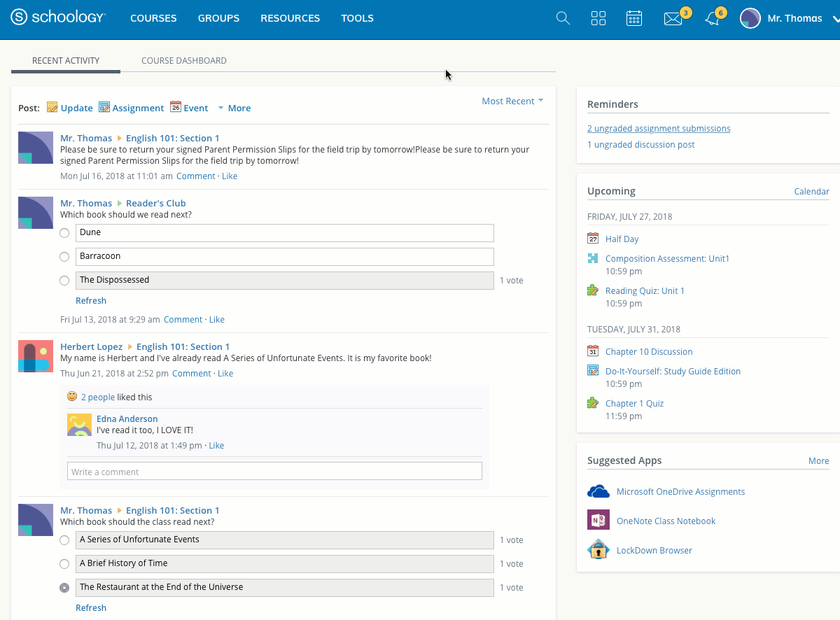840x620 pixels.
Task: Select the Dune poll option
Action: 64,233
